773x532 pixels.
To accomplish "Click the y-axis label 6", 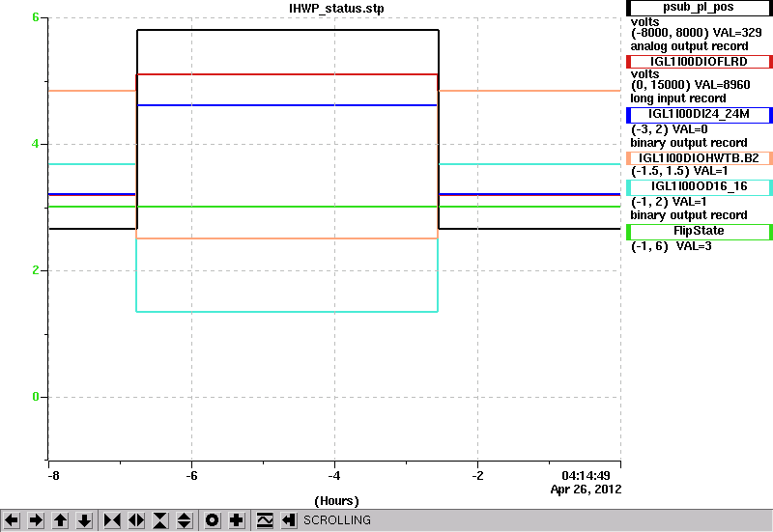I will [36, 17].
